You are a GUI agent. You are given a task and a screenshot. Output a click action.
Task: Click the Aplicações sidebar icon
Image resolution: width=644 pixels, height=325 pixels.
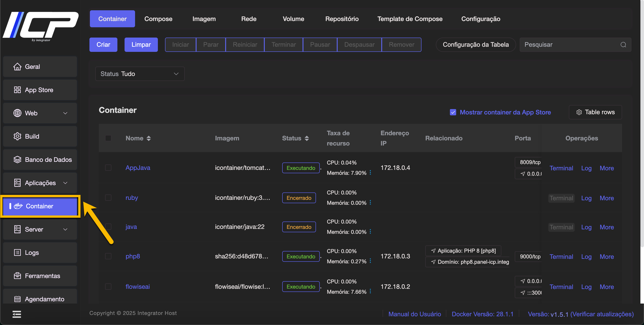pos(17,183)
